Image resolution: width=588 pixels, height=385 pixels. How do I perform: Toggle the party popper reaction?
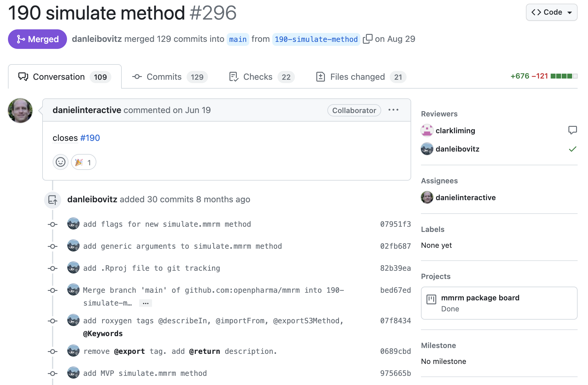[84, 162]
